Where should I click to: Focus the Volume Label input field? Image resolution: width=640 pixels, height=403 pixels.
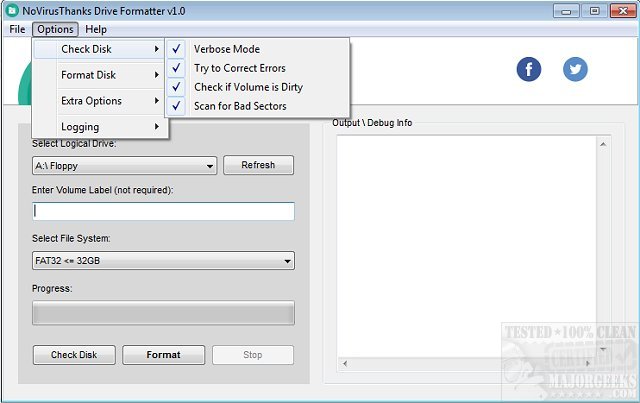pyautogui.click(x=163, y=212)
